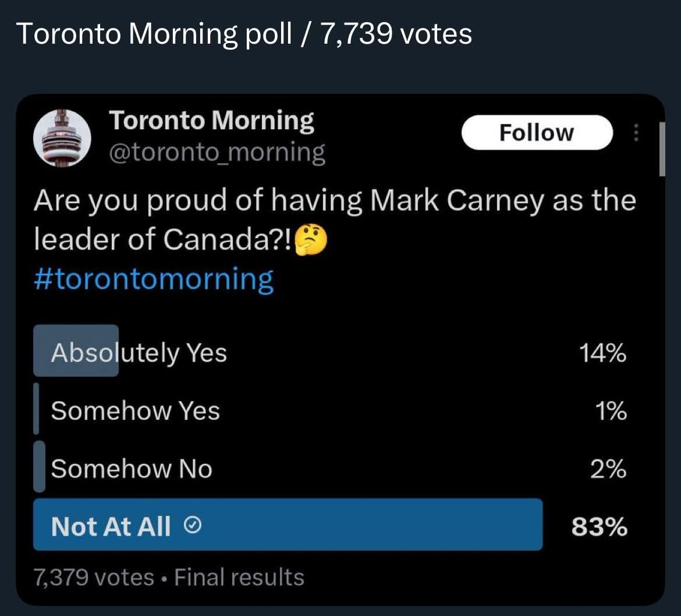This screenshot has height=616, width=681.
Task: Open the three-dot more options menu
Action: (x=636, y=133)
